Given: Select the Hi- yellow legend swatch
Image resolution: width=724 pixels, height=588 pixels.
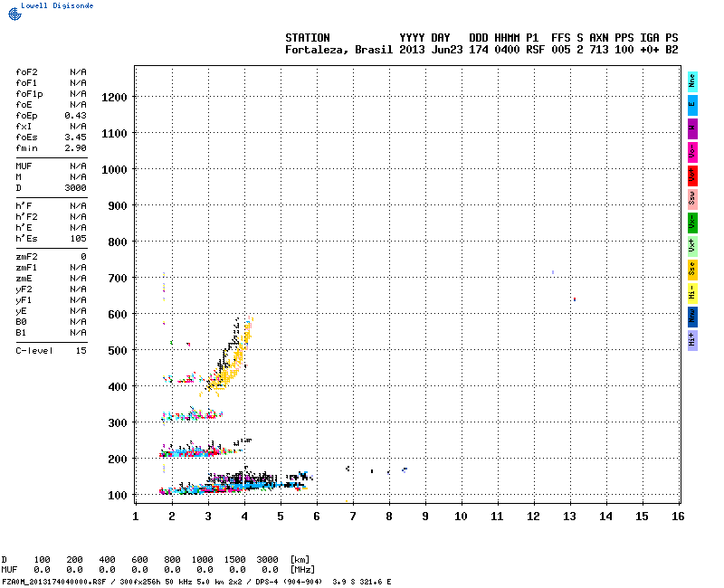Looking at the screenshot, I should point(692,293).
